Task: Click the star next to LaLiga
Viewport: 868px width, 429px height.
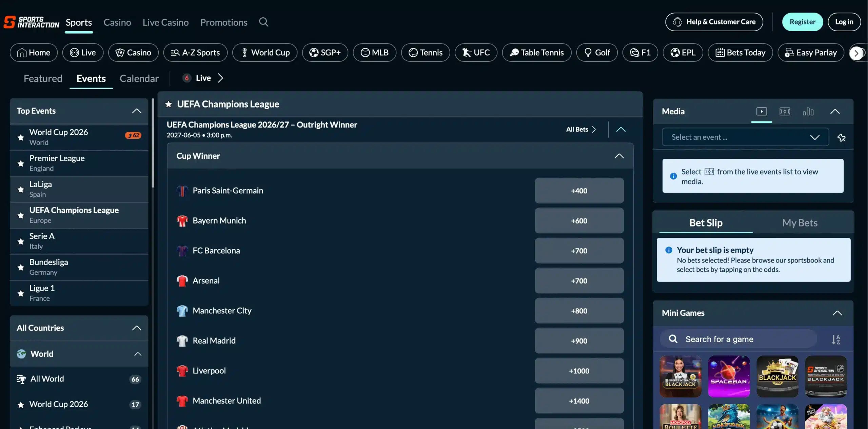Action: (21, 189)
